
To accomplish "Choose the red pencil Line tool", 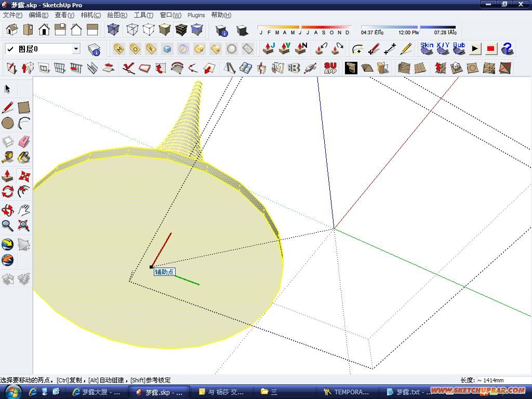I will pyautogui.click(x=8, y=108).
